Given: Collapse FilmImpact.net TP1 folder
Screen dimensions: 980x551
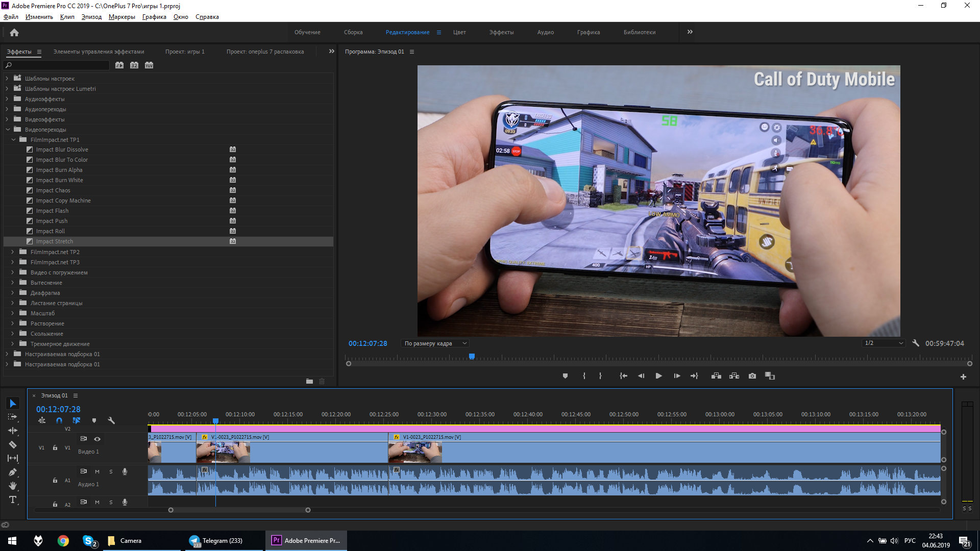Looking at the screenshot, I should (x=13, y=140).
